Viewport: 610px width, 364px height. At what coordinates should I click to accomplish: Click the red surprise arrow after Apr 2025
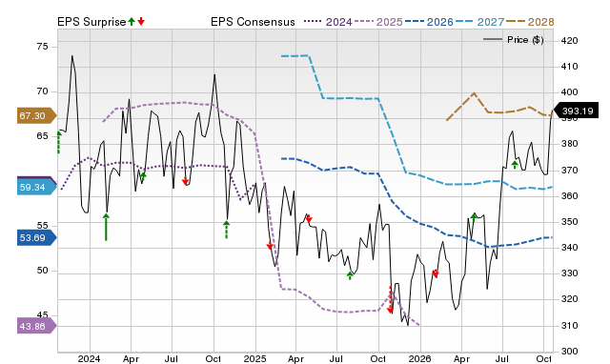coord(309,219)
